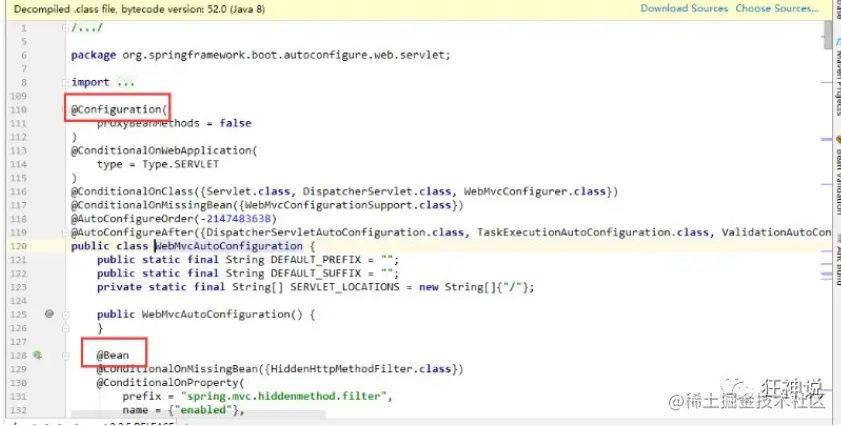This screenshot has height=426, width=841.
Task: Click the @ConditionalOnMissingBean annotation on line 117
Action: 151,205
